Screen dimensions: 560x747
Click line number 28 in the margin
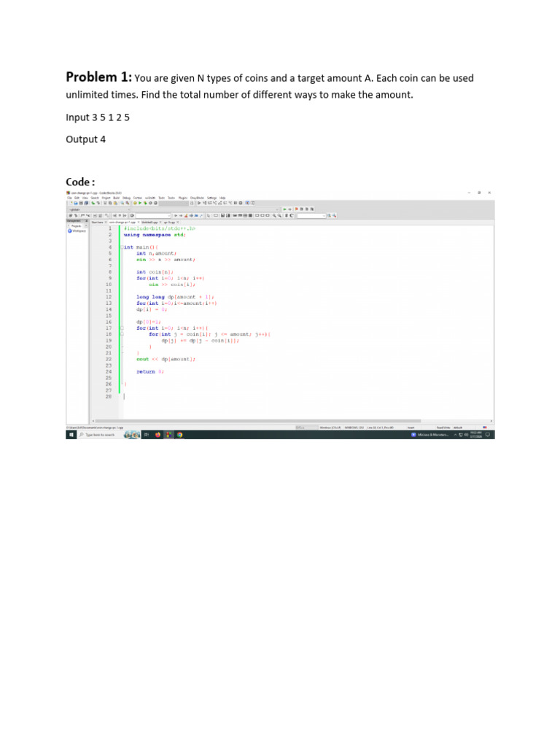(x=109, y=396)
